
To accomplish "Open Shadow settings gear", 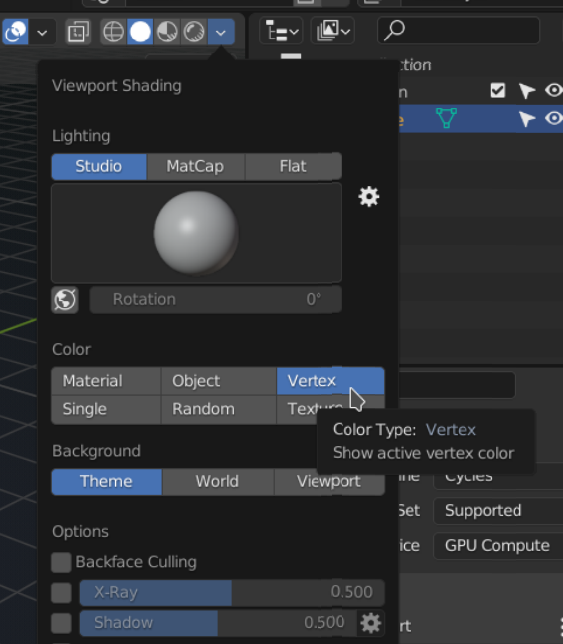I will (370, 623).
